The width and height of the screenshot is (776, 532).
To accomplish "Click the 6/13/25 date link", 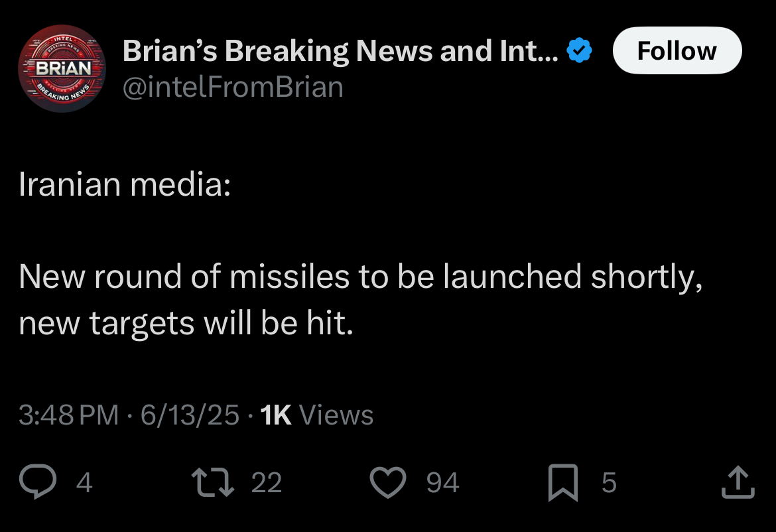I will point(190,415).
